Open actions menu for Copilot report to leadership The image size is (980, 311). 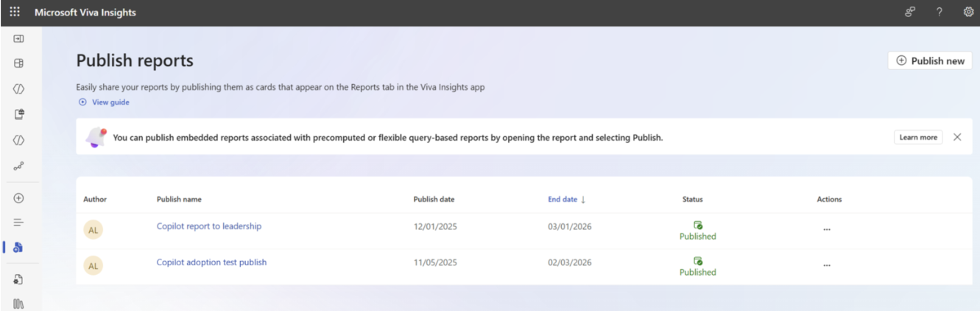(x=827, y=229)
